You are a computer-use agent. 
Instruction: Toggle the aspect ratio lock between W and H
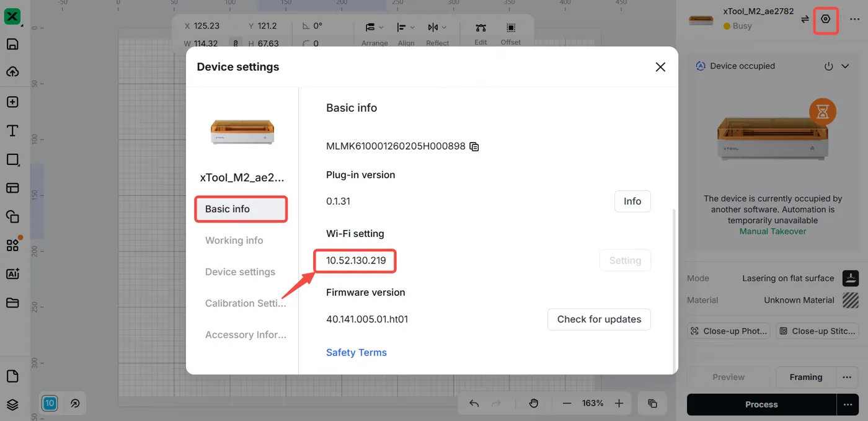coord(236,43)
